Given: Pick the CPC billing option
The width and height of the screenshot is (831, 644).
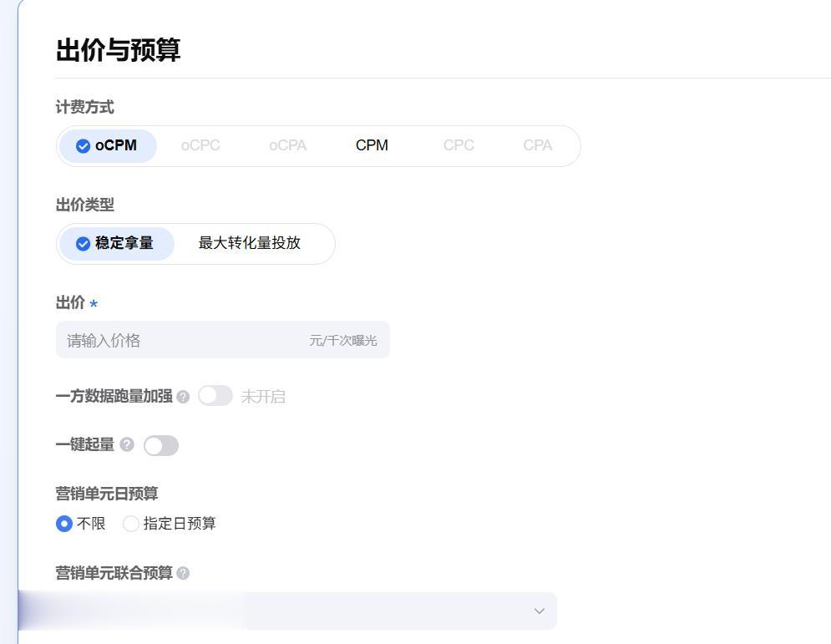Looking at the screenshot, I should click(459, 145).
